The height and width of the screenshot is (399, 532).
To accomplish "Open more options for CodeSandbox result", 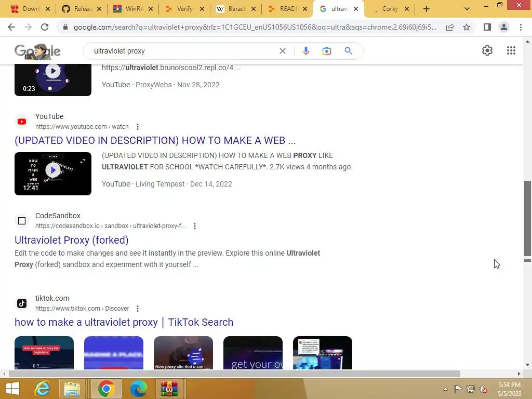I will coord(195,226).
